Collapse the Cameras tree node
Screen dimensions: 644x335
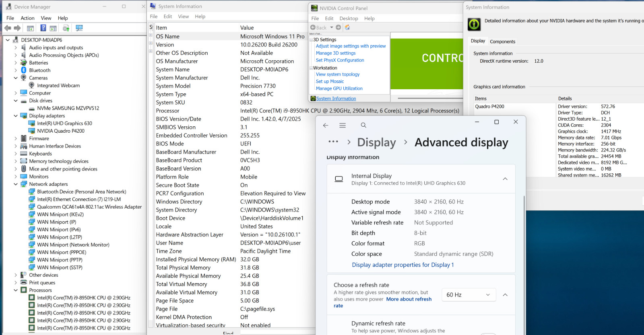coord(16,78)
